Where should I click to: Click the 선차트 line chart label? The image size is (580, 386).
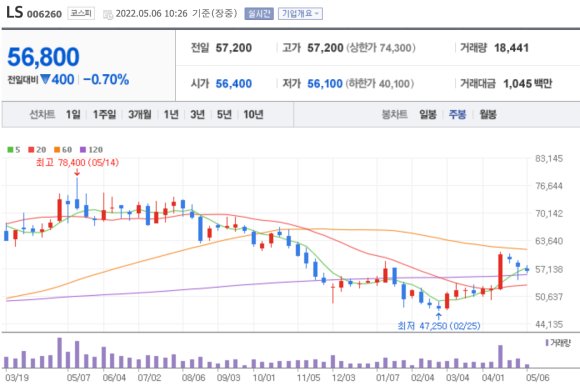click(42, 115)
